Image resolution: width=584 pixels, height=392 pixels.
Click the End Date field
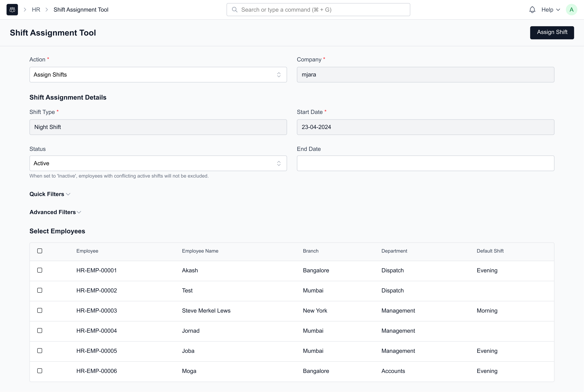point(425,163)
